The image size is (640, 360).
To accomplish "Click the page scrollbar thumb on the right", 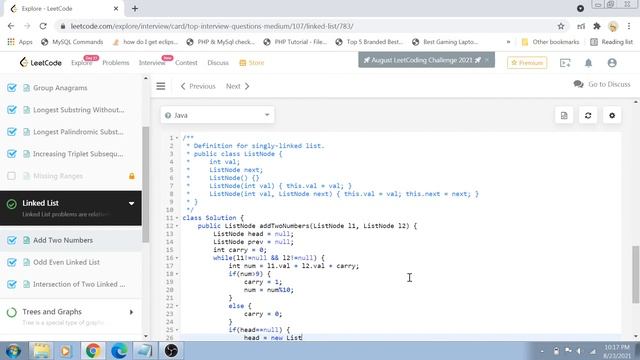I will click(x=636, y=275).
